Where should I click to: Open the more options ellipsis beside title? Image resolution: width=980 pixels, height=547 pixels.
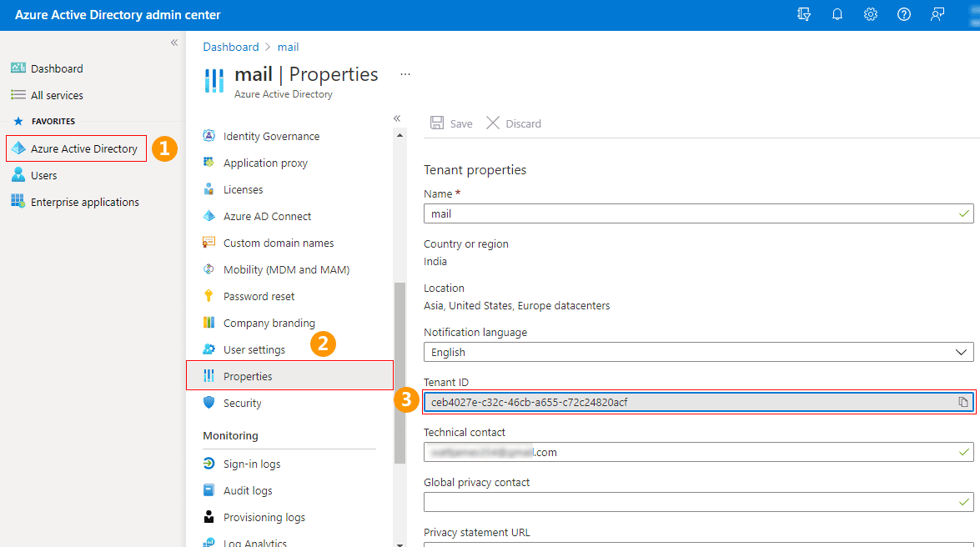405,74
